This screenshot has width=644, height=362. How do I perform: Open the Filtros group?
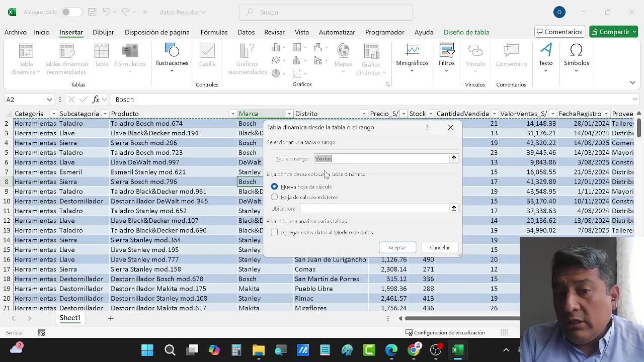(446, 58)
